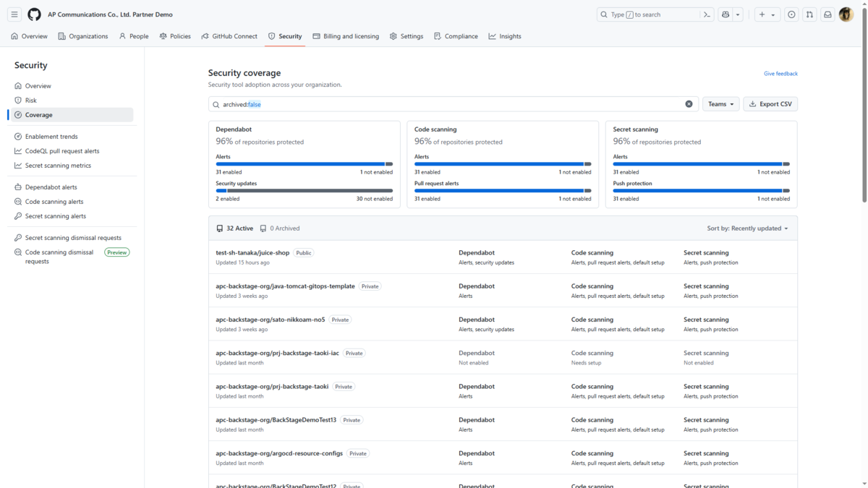868x488 pixels.
Task: Click the archived:false filter field
Action: coord(453,104)
